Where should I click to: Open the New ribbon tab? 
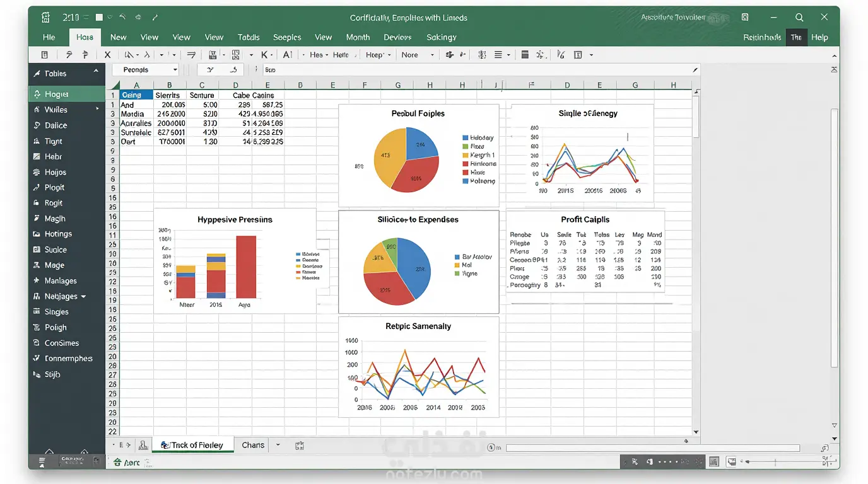(x=118, y=37)
